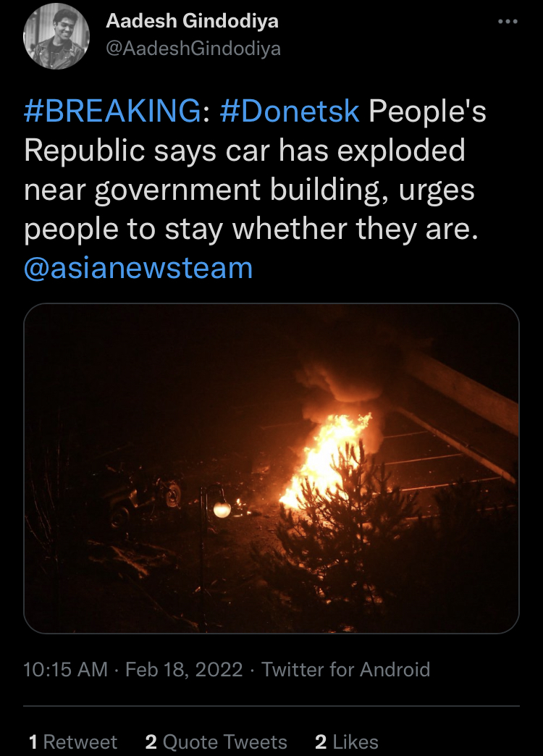
Task: Click the glowing street lamp in the photo
Action: [x=222, y=509]
